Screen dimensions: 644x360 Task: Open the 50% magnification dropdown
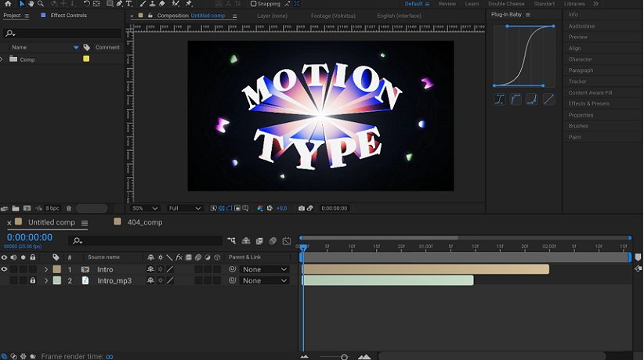tap(145, 208)
